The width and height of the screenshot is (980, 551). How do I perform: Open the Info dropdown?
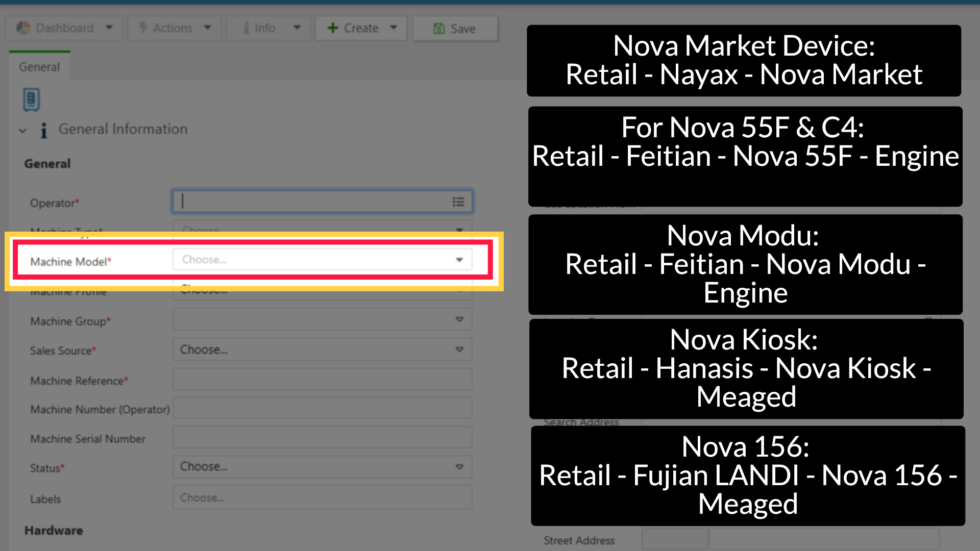click(268, 28)
